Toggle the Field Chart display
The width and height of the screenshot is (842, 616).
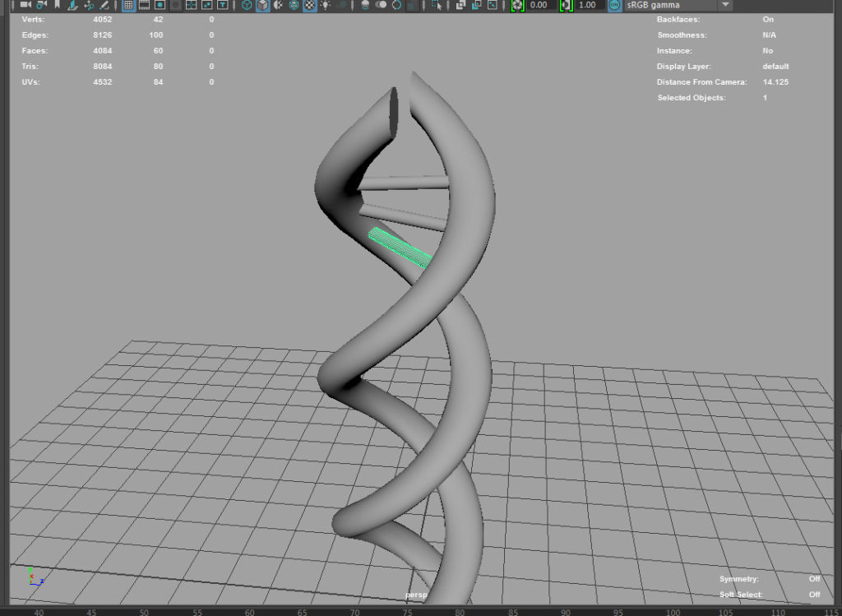191,5
